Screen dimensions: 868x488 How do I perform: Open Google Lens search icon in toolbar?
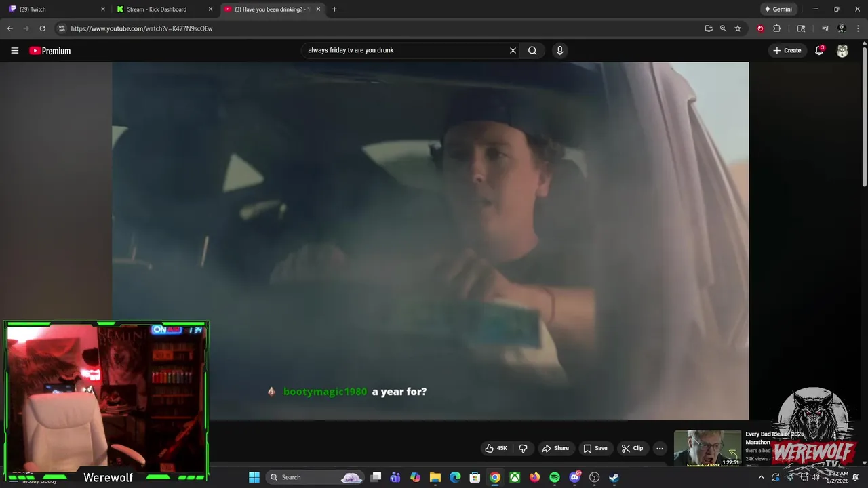[x=801, y=28]
